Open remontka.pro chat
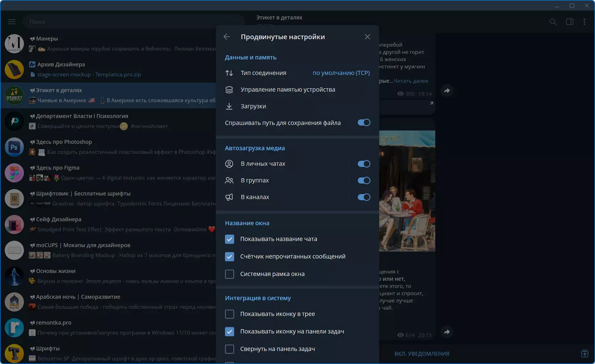 coord(108,328)
